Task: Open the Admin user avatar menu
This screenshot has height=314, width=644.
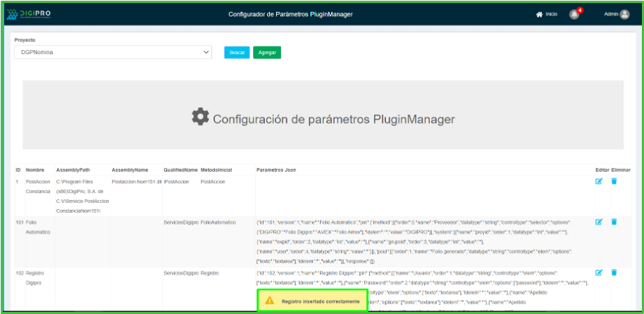Action: click(624, 14)
